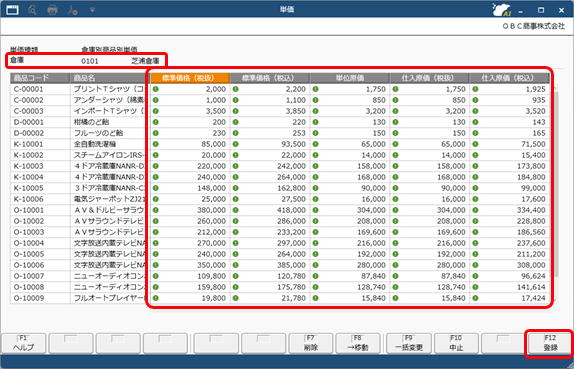Click green icon before 220 in row D-00001
The height and width of the screenshot is (369, 574).
[235, 122]
